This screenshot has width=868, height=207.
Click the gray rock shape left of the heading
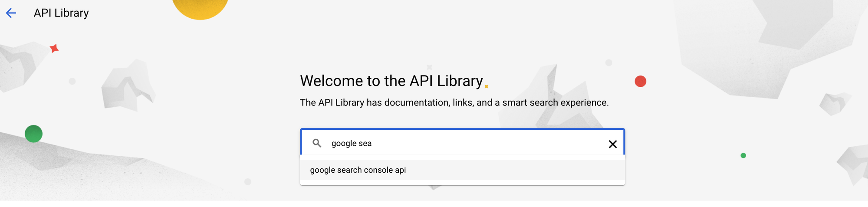click(127, 85)
